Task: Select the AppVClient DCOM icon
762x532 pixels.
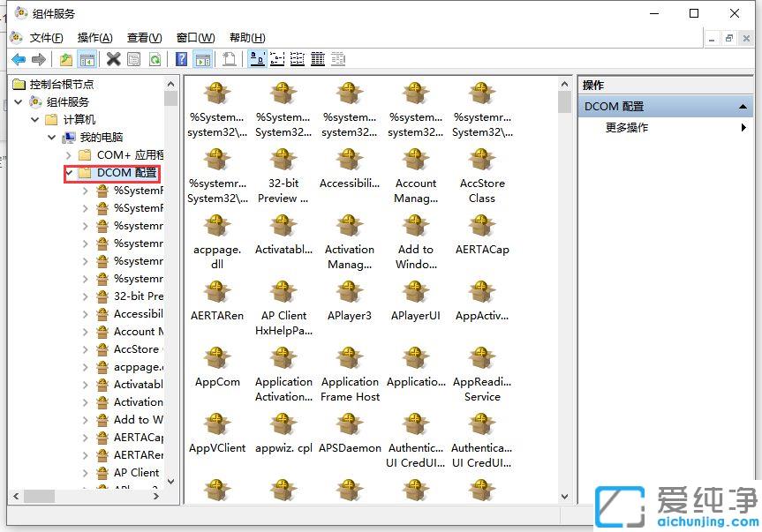Action: click(216, 434)
